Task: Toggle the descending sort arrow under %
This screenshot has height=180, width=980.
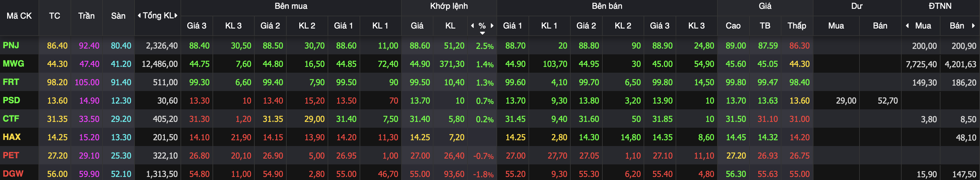Action: [x=483, y=33]
